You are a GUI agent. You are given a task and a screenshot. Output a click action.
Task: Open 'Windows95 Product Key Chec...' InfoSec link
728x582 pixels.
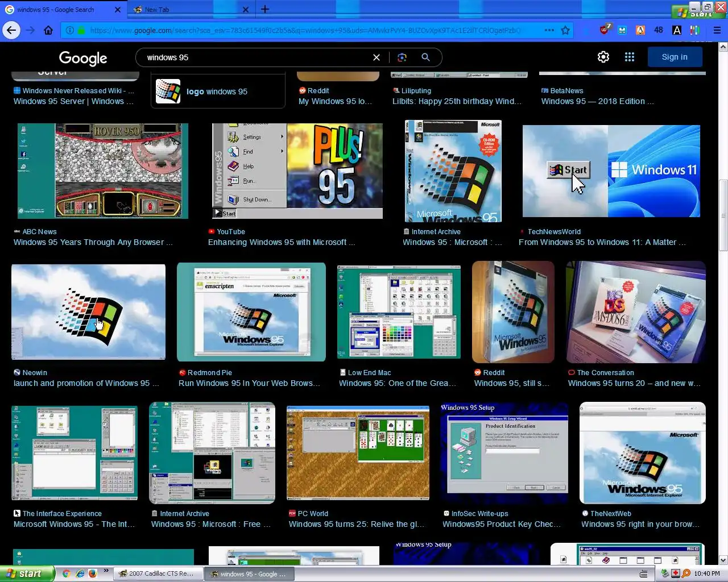[502, 524]
